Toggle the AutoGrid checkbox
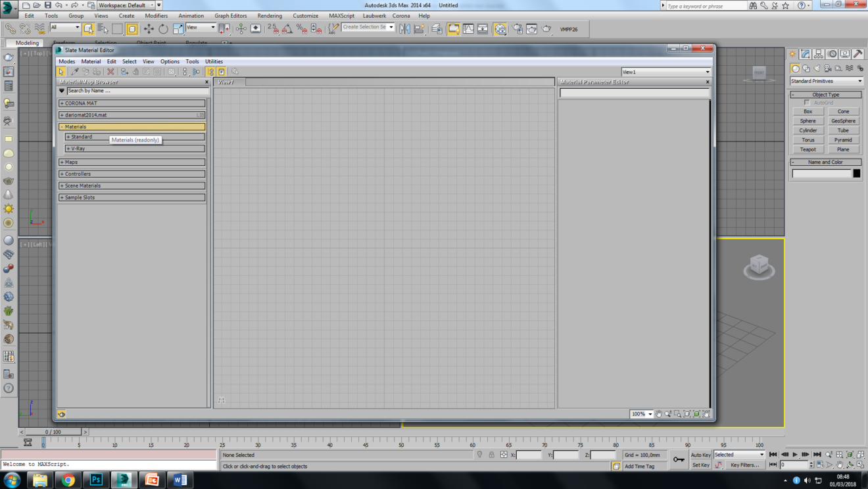 coord(807,103)
